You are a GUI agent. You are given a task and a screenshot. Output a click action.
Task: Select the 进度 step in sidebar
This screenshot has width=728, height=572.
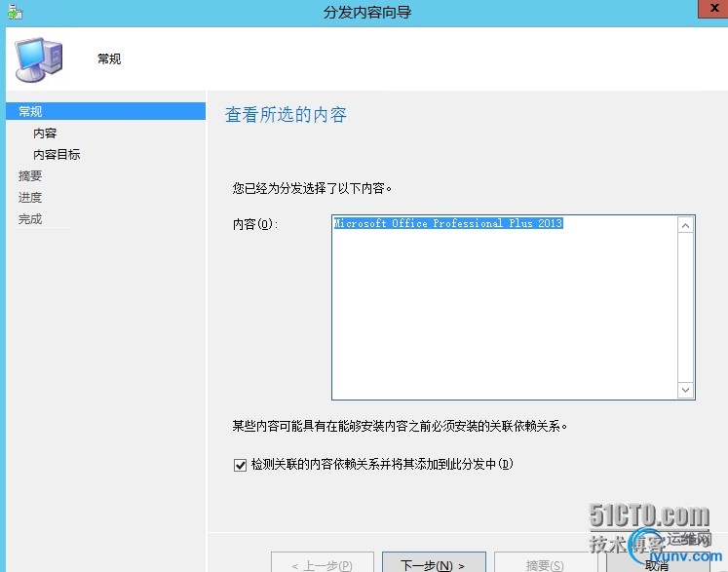click(x=30, y=197)
